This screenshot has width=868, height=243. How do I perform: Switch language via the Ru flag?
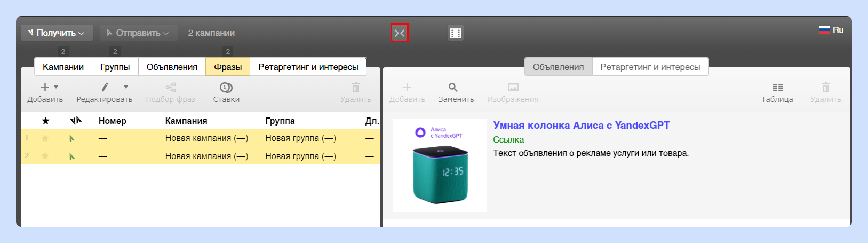click(x=831, y=30)
